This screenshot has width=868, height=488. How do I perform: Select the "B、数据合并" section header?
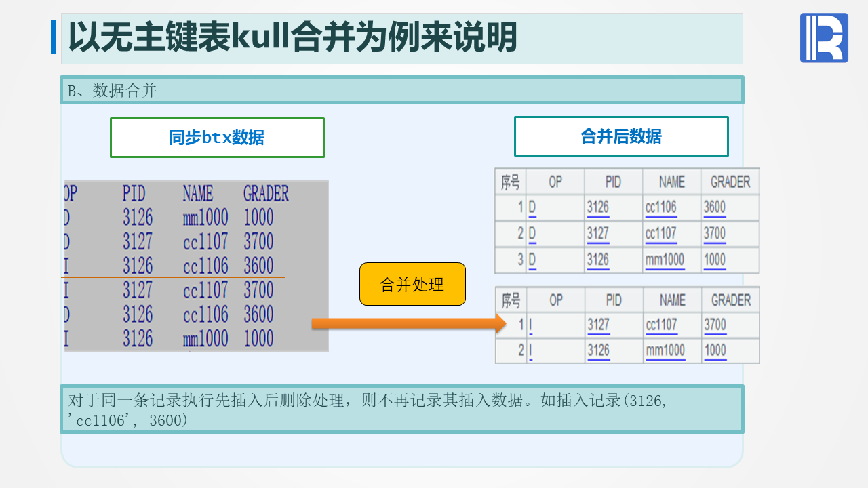402,90
